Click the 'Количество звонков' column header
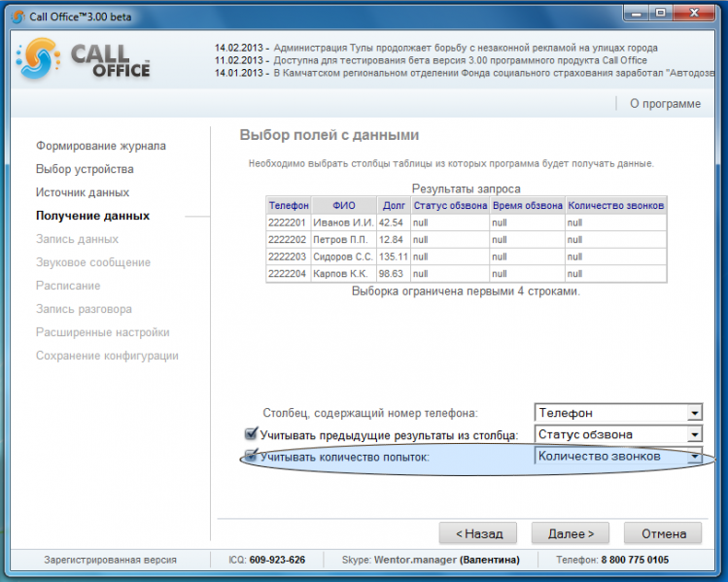 [616, 205]
